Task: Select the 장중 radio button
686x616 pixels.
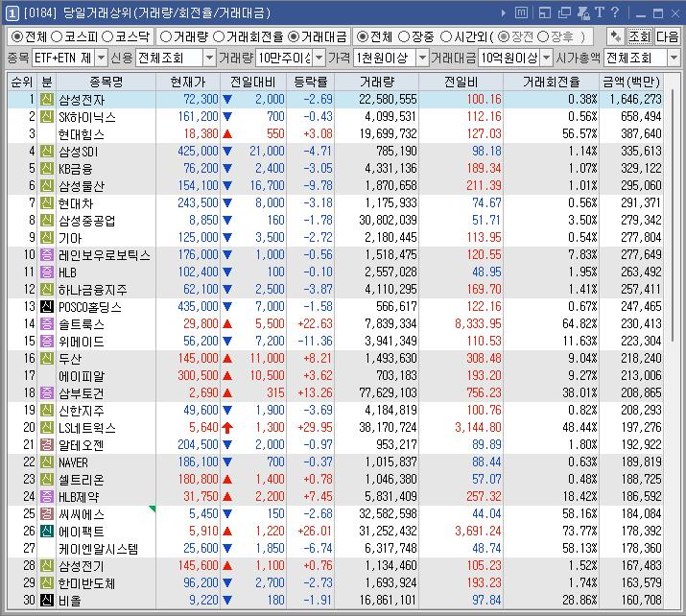Action: click(403, 36)
